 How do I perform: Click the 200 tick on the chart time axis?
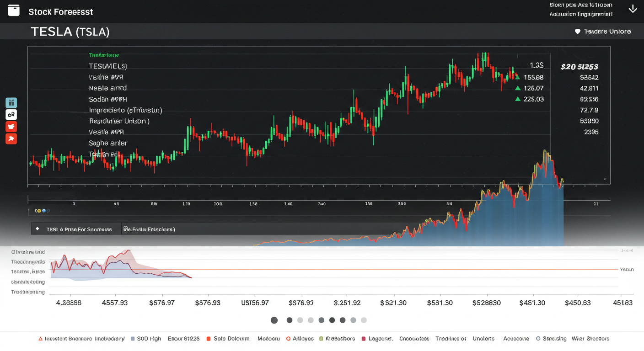pyautogui.click(x=218, y=204)
